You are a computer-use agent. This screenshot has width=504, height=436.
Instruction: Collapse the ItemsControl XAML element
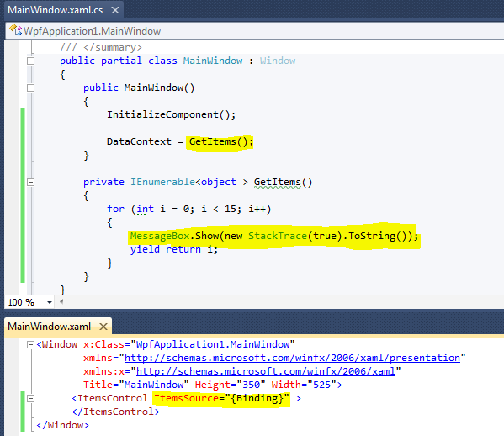coord(30,399)
